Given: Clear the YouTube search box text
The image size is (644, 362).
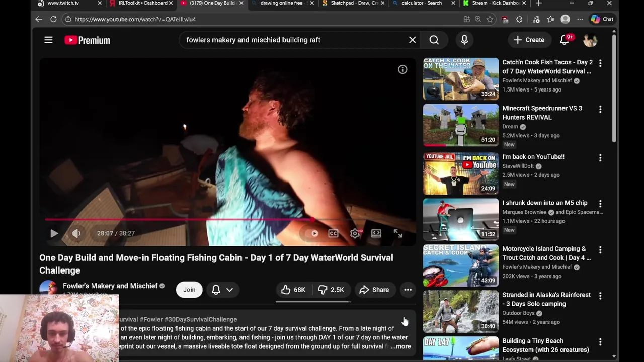Looking at the screenshot, I should pos(412,40).
